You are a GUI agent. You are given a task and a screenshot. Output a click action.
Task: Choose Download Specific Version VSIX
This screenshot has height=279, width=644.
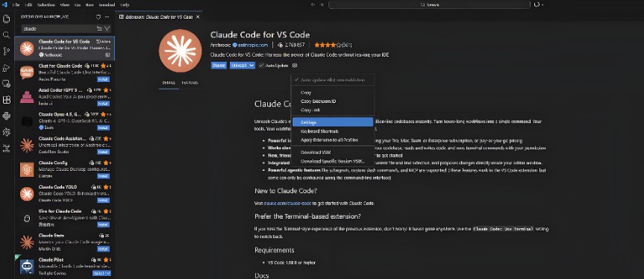pyautogui.click(x=333, y=161)
